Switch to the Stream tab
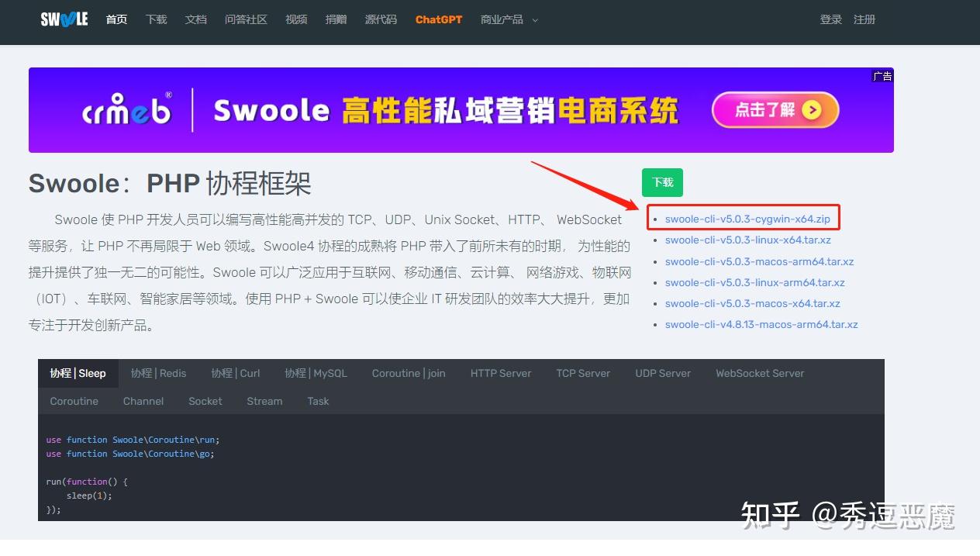The height and width of the screenshot is (556, 980). click(x=264, y=401)
